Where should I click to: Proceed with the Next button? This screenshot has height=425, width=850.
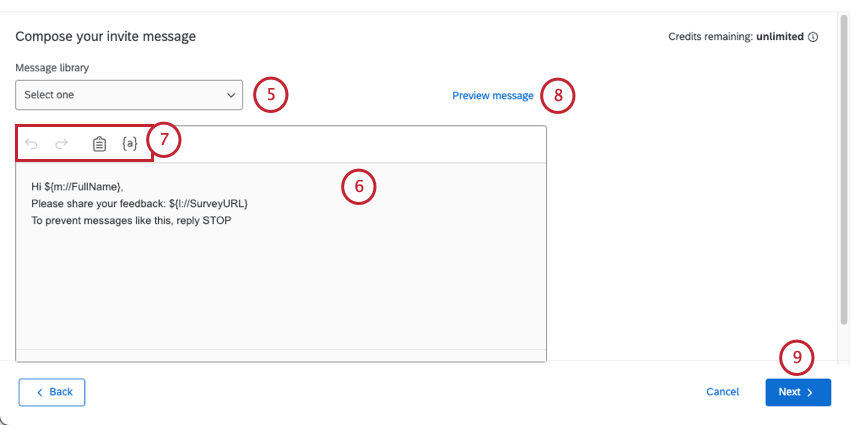(797, 392)
